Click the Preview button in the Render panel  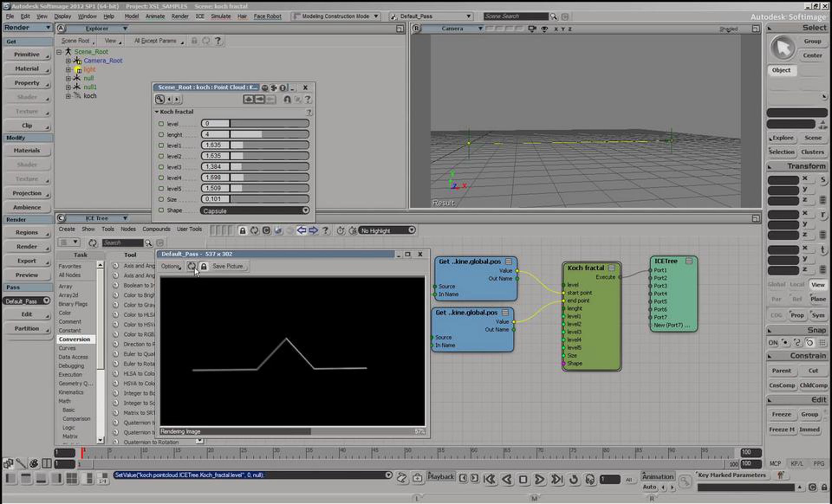coord(27,275)
